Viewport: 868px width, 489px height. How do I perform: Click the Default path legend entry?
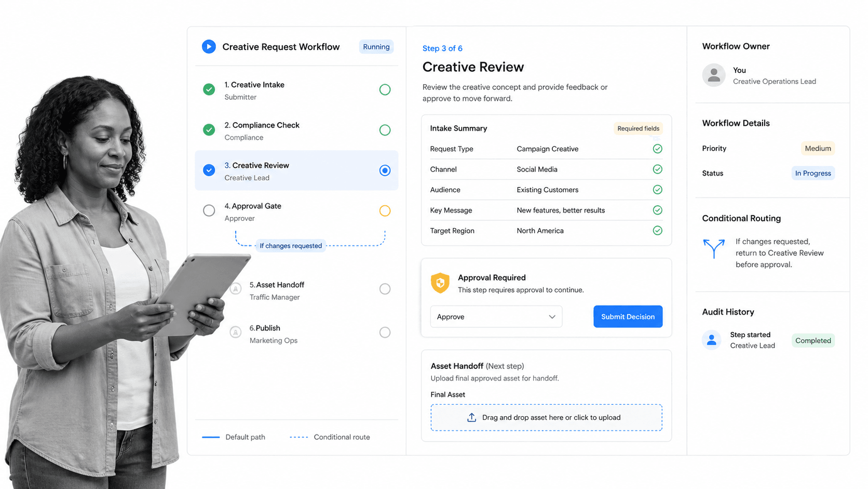(x=234, y=437)
